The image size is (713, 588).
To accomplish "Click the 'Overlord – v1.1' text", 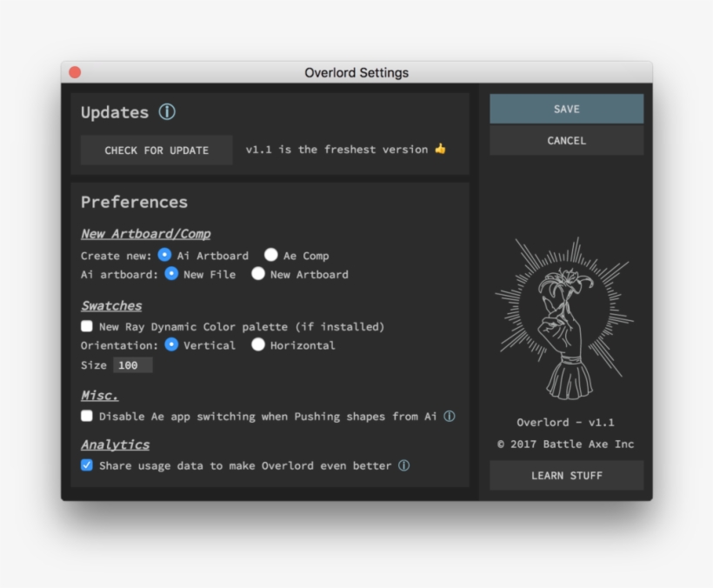I will click(565, 423).
